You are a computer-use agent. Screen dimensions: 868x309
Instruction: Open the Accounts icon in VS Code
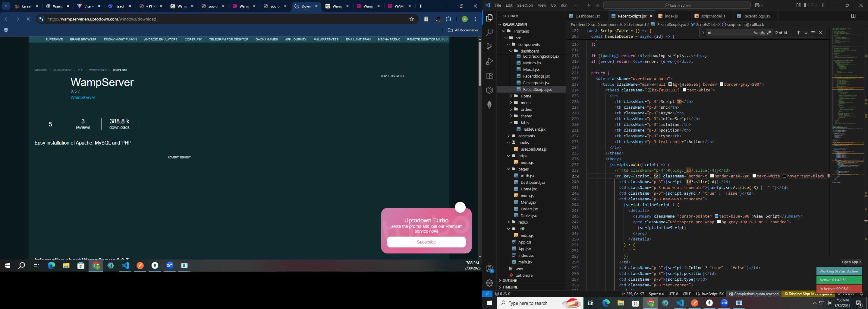(x=489, y=269)
